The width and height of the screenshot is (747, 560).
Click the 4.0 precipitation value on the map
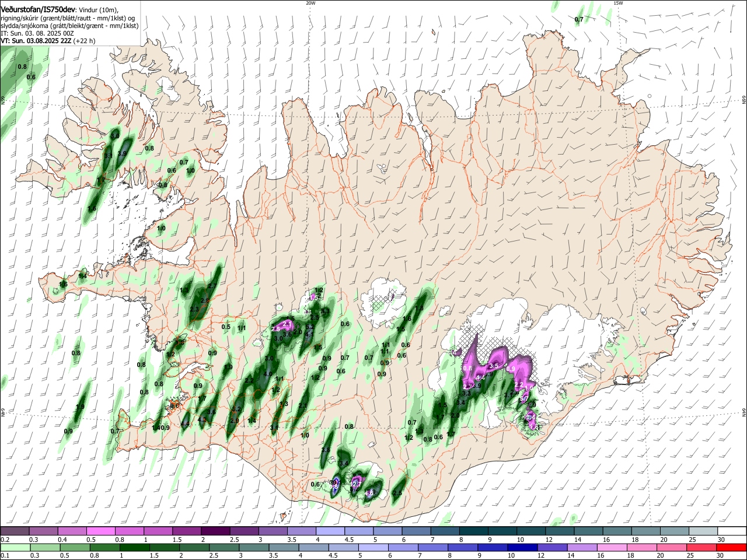point(268,374)
